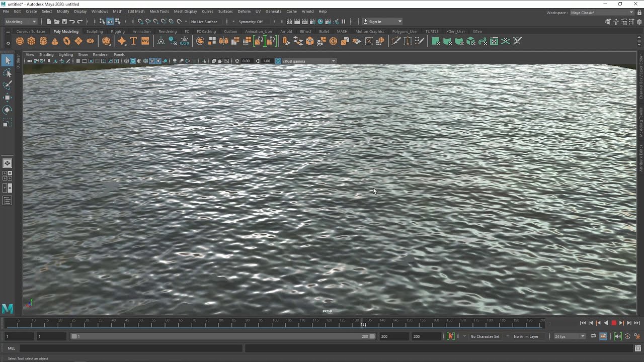Select the Rotate tool in toolbox
The image size is (644, 362).
[x=8, y=110]
